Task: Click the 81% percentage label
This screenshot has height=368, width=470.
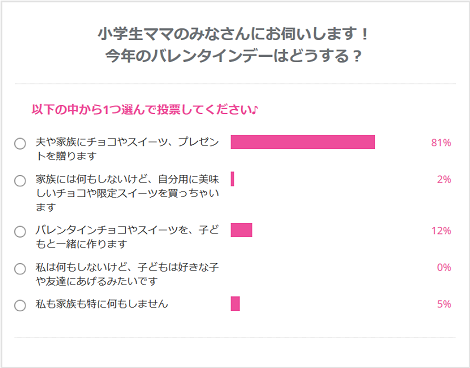Action: coord(441,143)
